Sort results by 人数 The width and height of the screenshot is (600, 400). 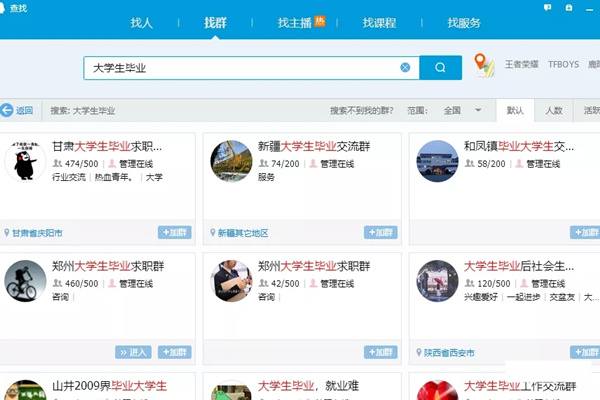click(x=554, y=111)
